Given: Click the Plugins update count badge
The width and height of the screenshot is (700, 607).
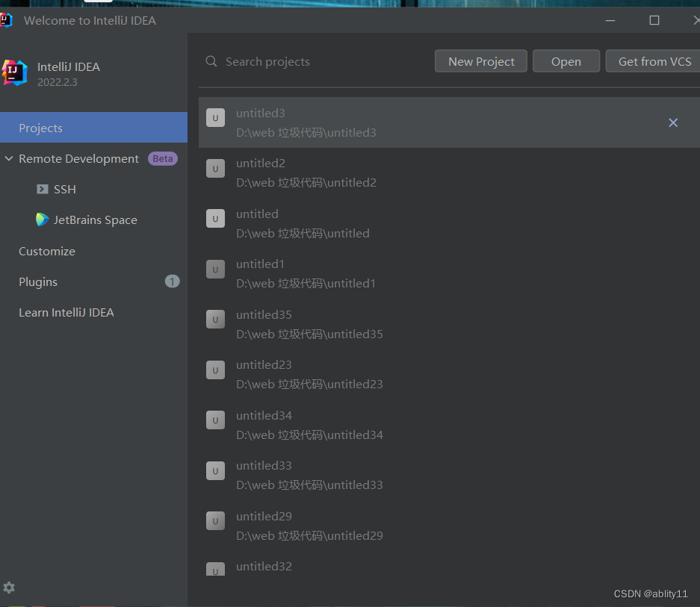Looking at the screenshot, I should click(x=173, y=281).
